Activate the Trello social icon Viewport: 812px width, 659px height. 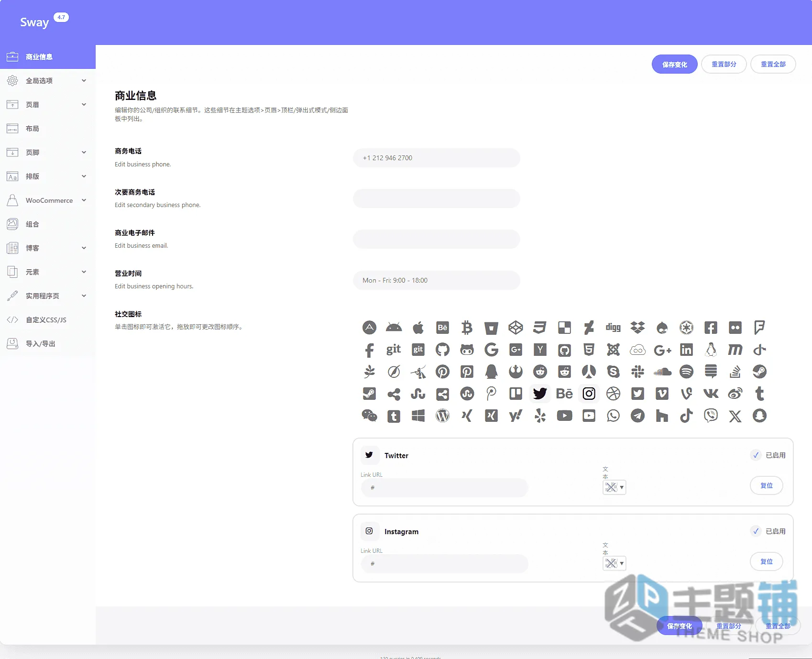pyautogui.click(x=516, y=394)
